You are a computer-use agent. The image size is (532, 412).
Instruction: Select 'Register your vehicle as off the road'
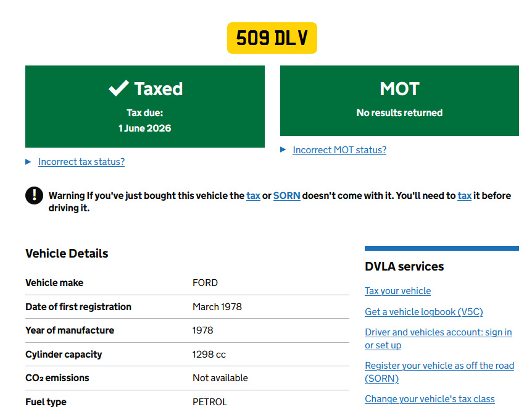pos(439,366)
